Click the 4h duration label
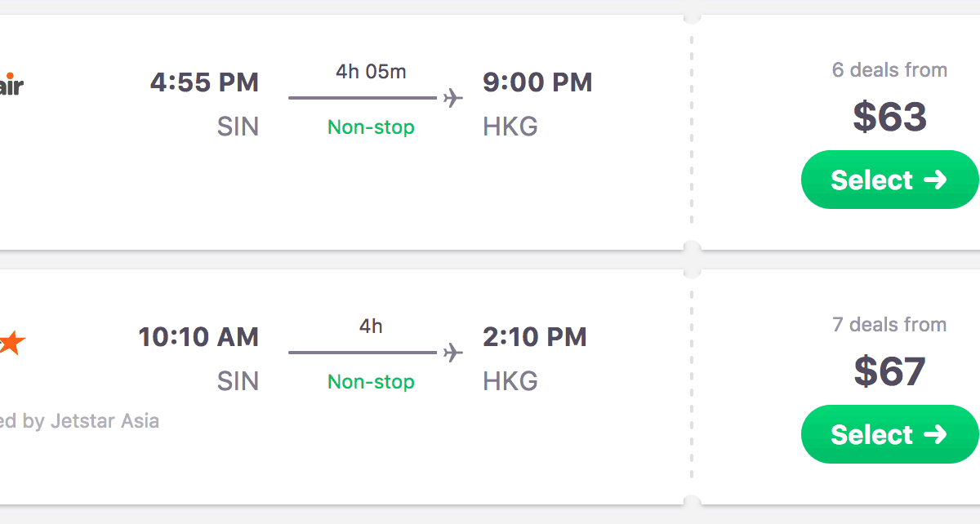 [x=371, y=326]
